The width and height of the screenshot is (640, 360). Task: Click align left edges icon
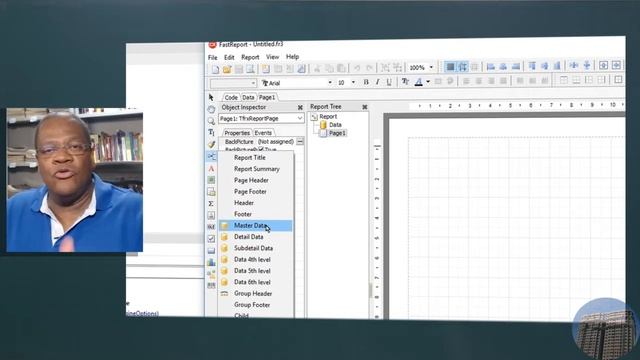tap(491, 66)
